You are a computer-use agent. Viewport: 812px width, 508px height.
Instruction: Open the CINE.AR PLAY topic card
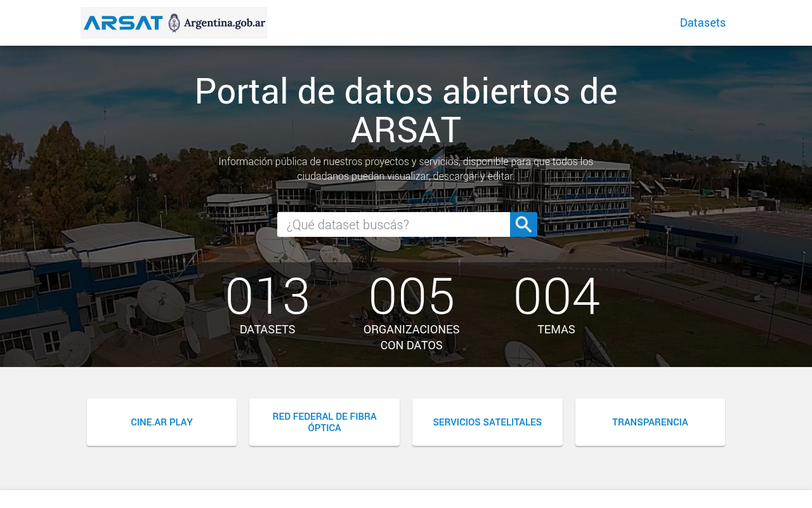pos(162,422)
